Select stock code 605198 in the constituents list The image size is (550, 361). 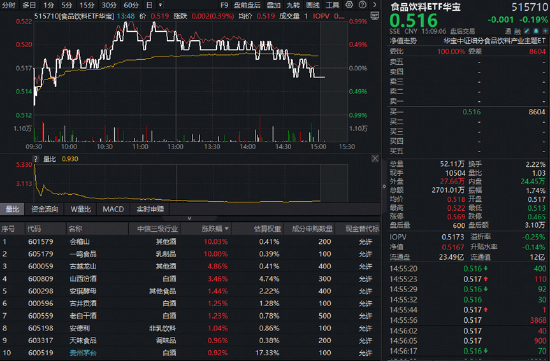point(41,328)
